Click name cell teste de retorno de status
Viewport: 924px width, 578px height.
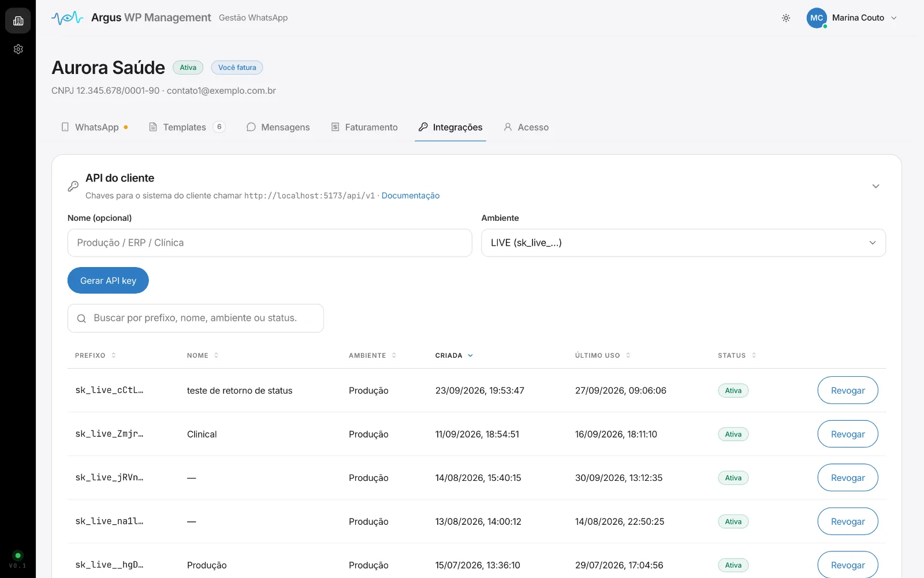tap(240, 391)
